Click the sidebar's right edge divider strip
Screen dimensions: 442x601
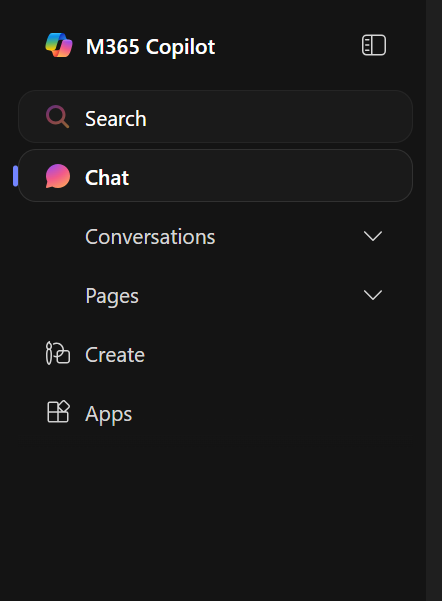(434, 300)
